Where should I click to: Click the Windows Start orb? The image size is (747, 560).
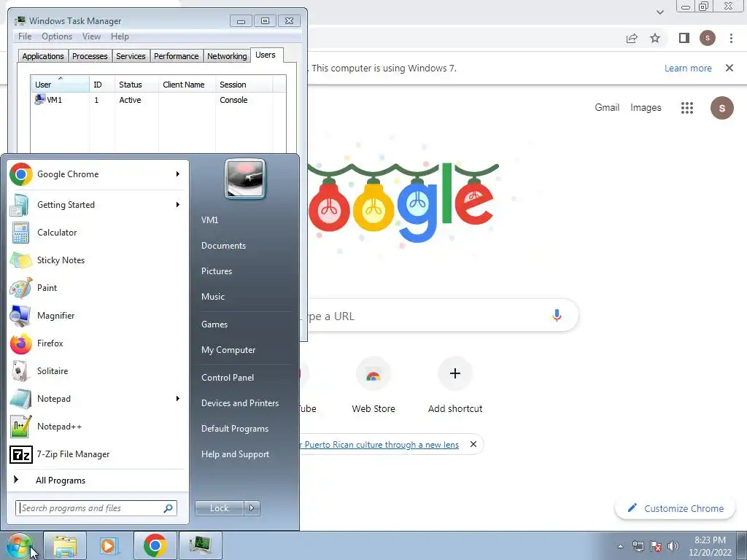tap(19, 545)
